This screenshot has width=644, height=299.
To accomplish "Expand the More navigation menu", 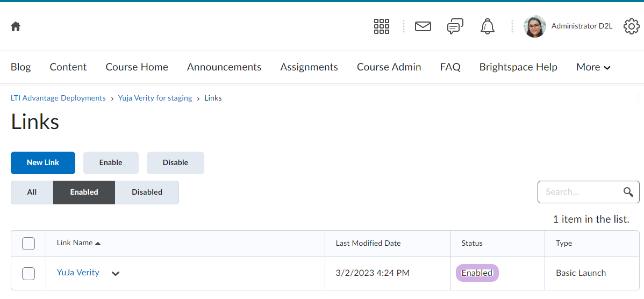I will click(x=593, y=67).
